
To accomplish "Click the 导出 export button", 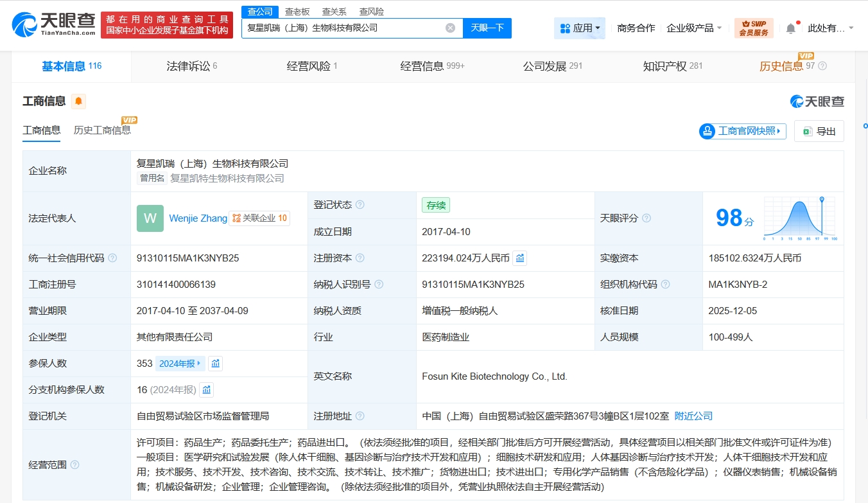I will coord(819,131).
